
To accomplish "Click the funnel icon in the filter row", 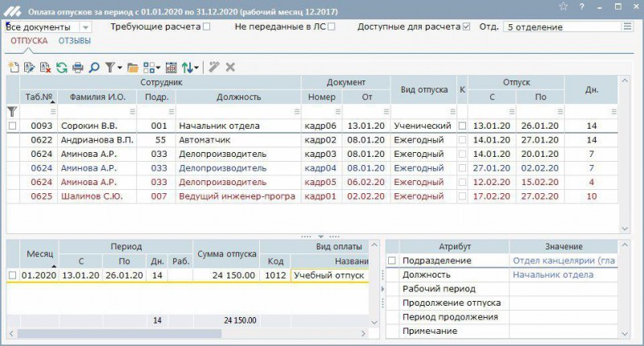I will pyautogui.click(x=12, y=111).
